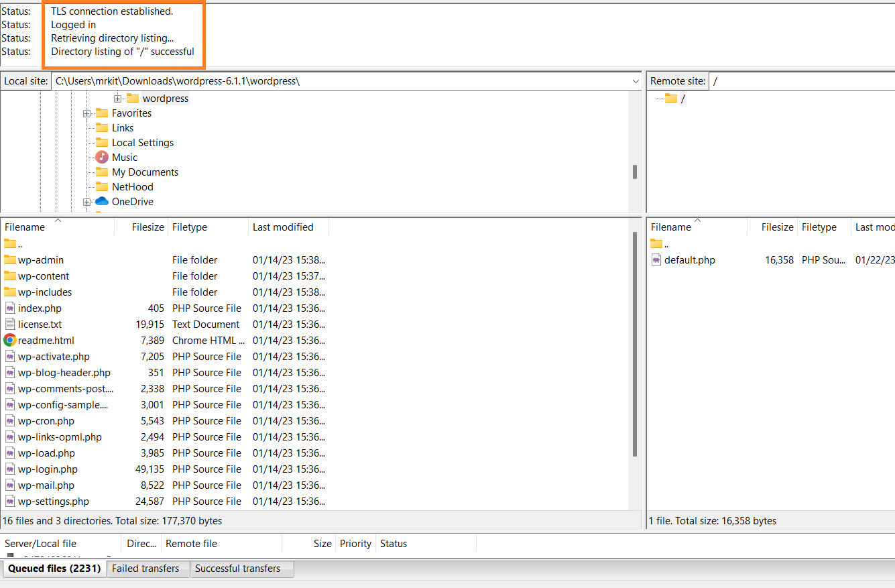Select the wp-includes folder icon
The height and width of the screenshot is (588, 895).
coord(10,292)
